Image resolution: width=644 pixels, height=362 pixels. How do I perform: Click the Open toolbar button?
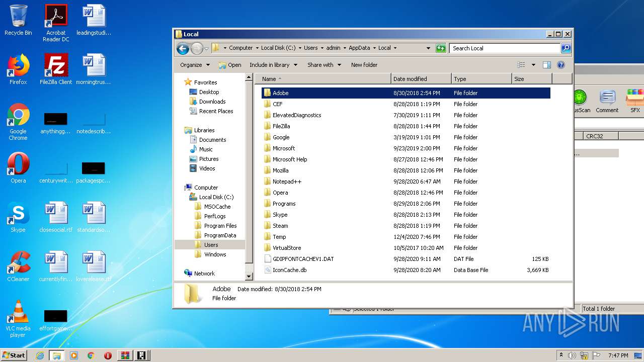(x=230, y=65)
